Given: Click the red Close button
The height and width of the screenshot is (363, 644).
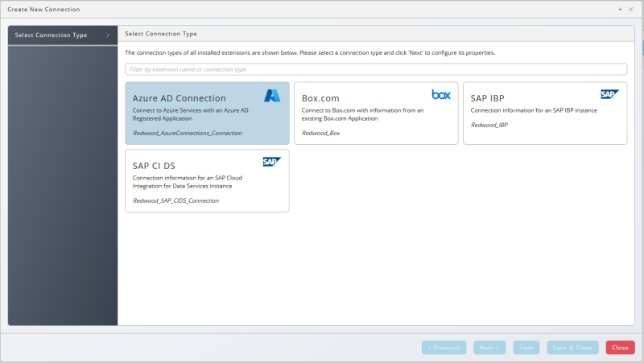Looking at the screenshot, I should (620, 348).
